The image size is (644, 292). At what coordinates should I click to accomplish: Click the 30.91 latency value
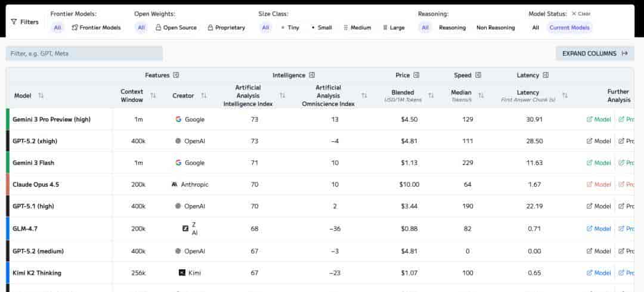(534, 120)
